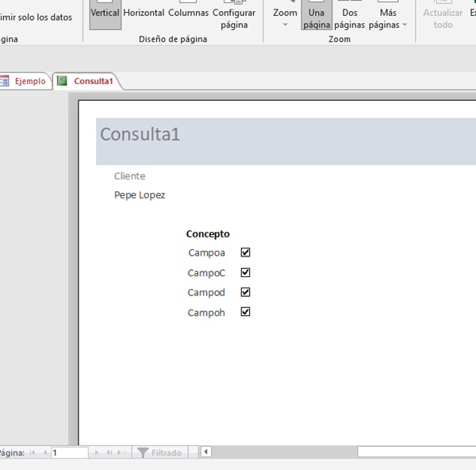Click the Actualizar todo button
The width and height of the screenshot is (476, 470).
tap(443, 14)
